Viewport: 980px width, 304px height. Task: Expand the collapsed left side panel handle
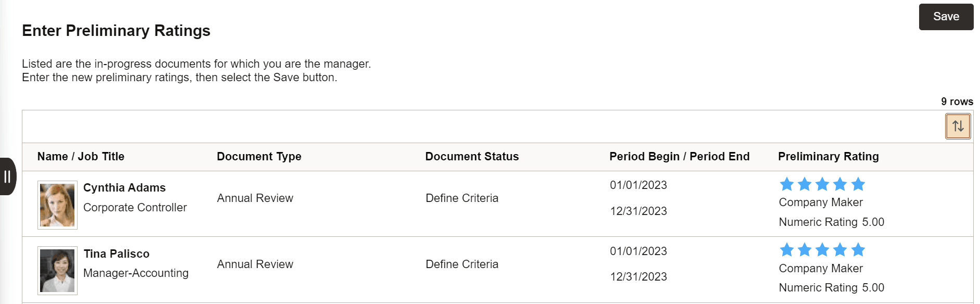coord(7,176)
